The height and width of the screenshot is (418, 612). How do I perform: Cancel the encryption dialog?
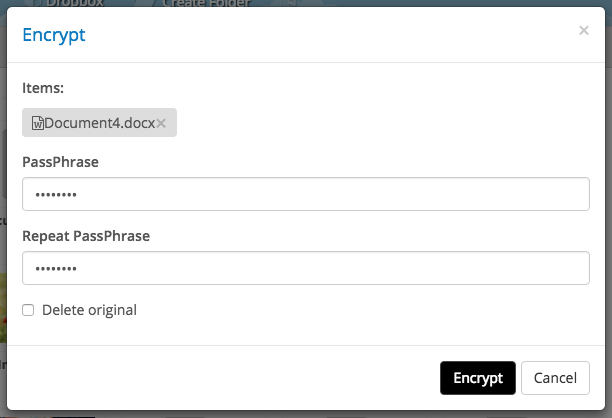click(x=555, y=378)
